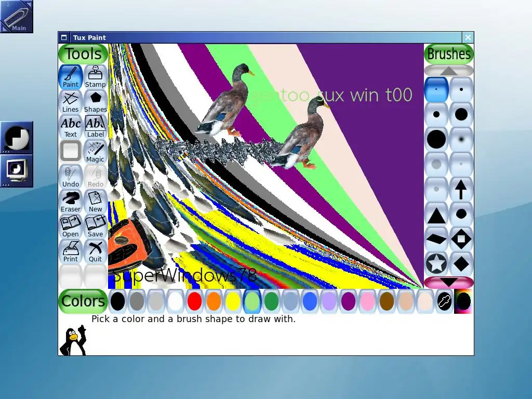The width and height of the screenshot is (532, 399).
Task: Undo the last drawing action
Action: [71, 177]
